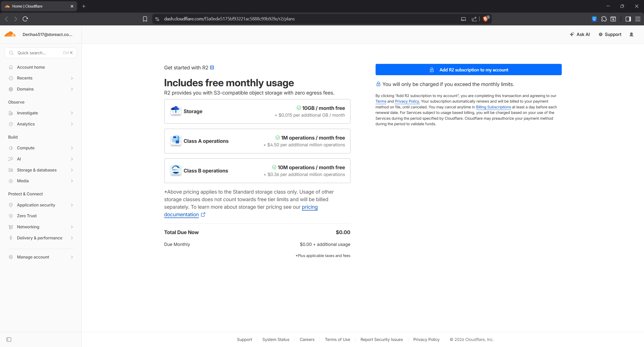644x347 pixels.
Task: Collapse sidebar using bottom-left panel icon
Action: coord(9,339)
